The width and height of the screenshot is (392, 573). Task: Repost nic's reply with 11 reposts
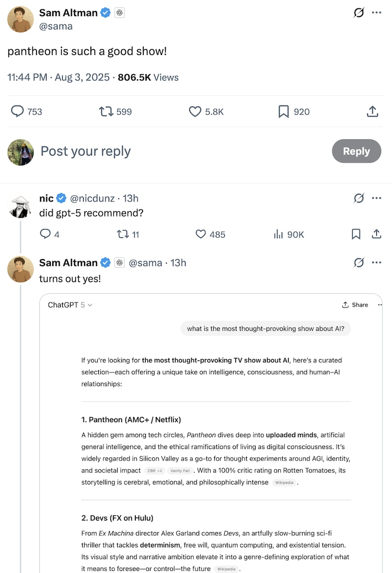(122, 234)
